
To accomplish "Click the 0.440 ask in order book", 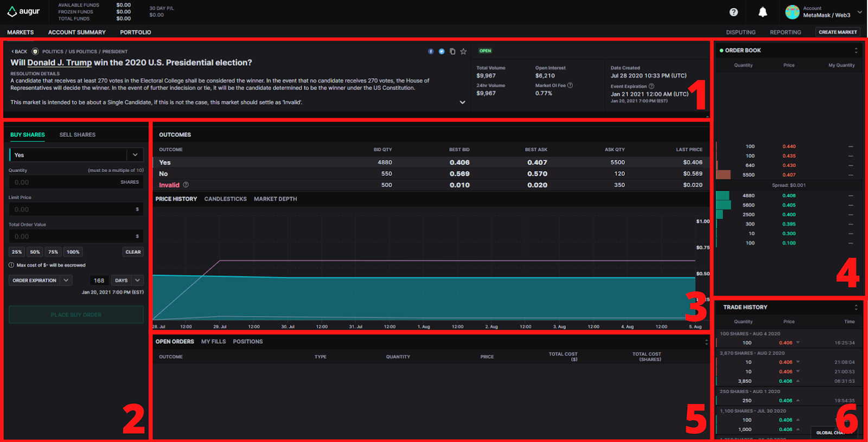I will point(789,146).
